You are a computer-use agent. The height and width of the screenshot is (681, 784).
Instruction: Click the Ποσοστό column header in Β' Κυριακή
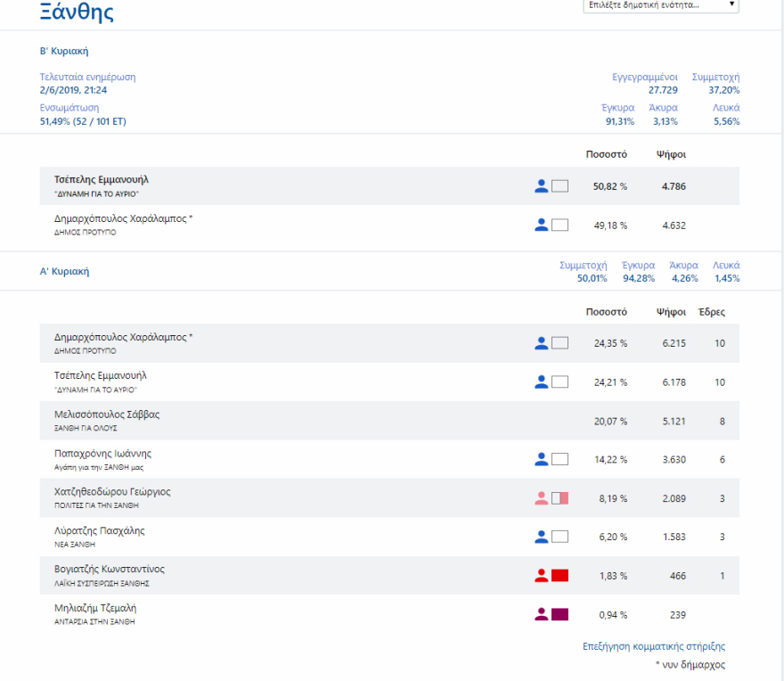click(606, 154)
